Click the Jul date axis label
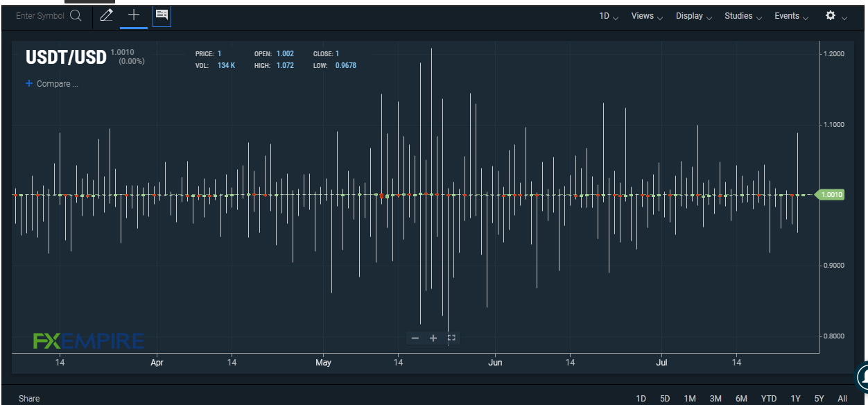The image size is (868, 405). (x=661, y=363)
